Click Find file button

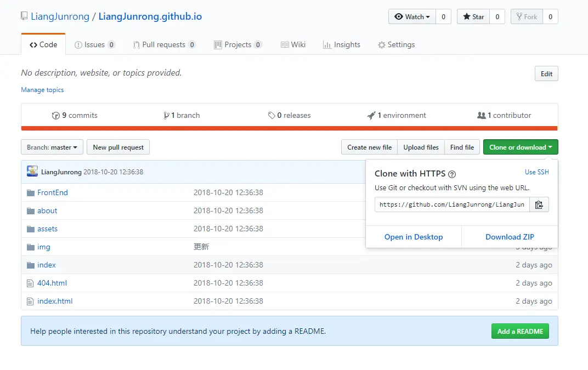tap(462, 147)
